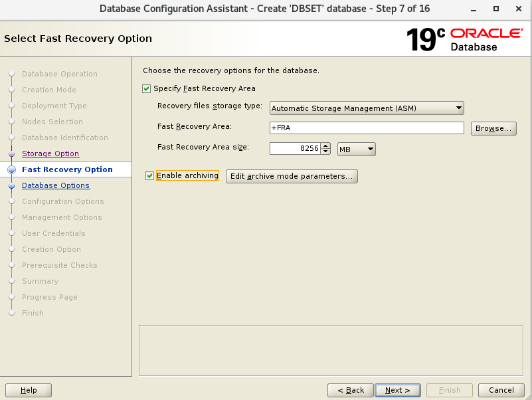This screenshot has width=532, height=400.
Task: Open the MB size unit dropdown
Action: pyautogui.click(x=356, y=149)
